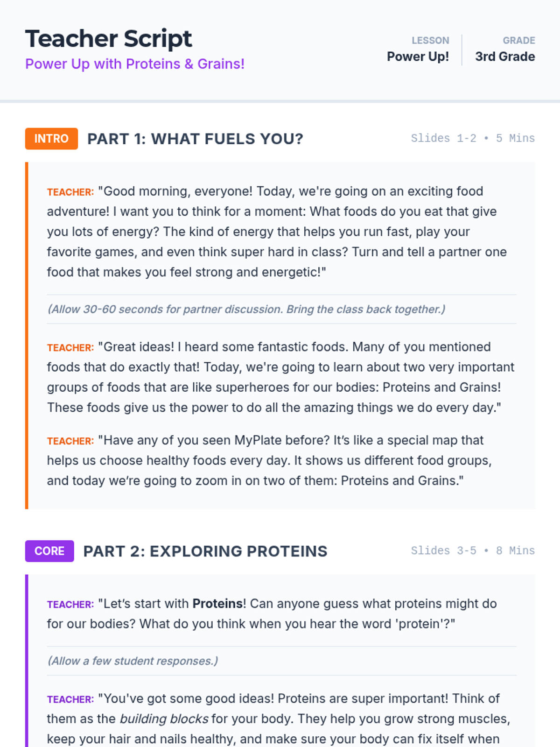
Task: Click the "Slides 1-2 • 5 Mins" label
Action: pos(473,138)
